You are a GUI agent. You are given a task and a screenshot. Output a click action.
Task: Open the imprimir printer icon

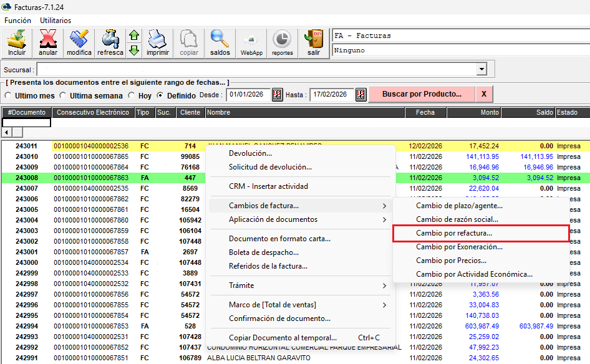click(157, 43)
